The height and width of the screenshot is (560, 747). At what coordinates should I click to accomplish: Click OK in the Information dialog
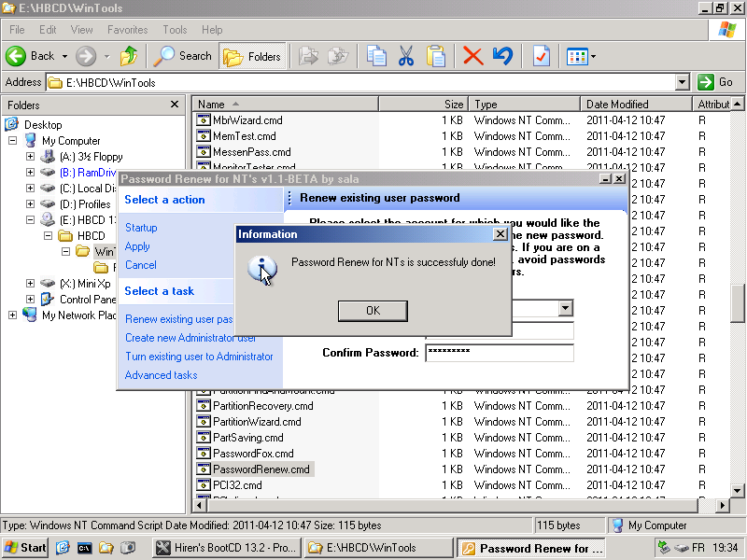click(x=373, y=311)
